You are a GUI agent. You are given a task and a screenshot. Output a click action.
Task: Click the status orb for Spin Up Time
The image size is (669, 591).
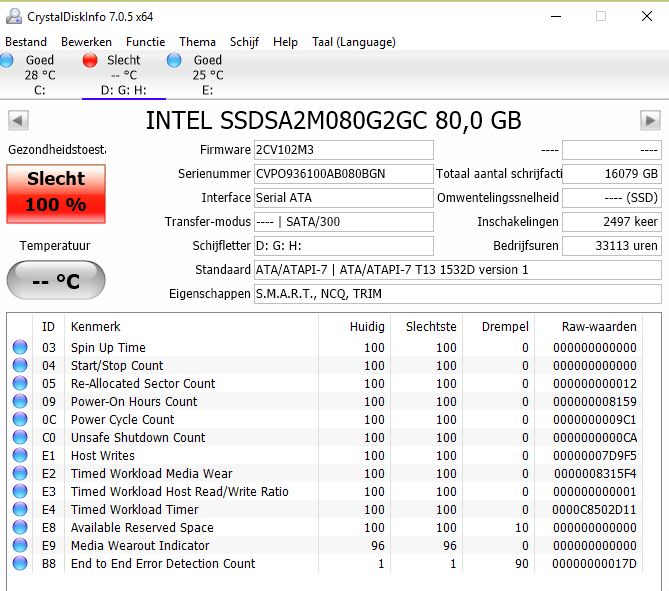click(20, 347)
